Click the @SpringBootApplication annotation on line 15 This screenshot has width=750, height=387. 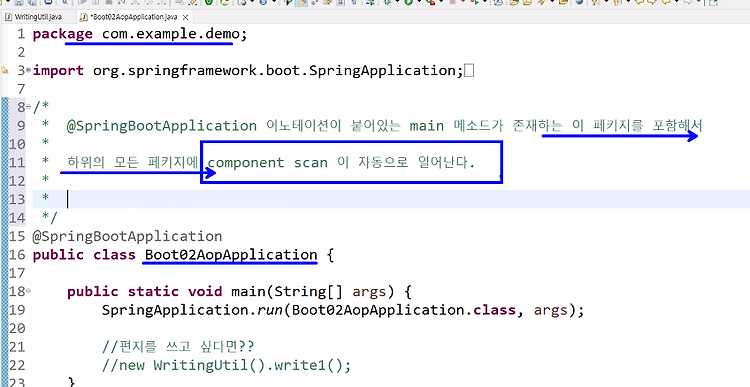(x=127, y=236)
